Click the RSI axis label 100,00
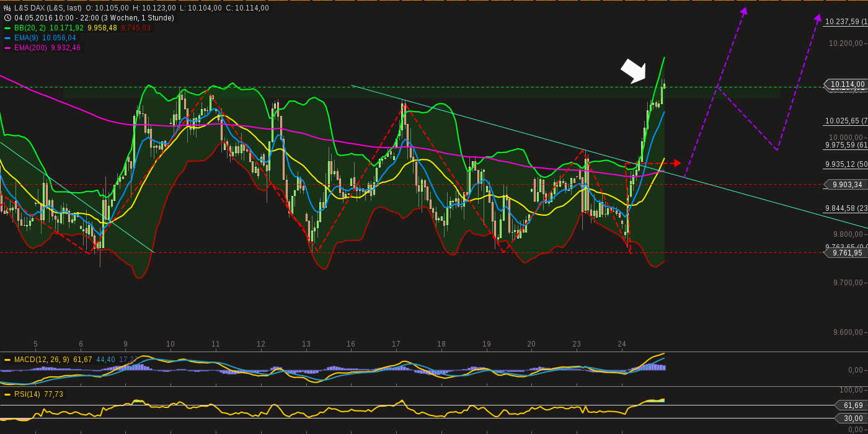The height and width of the screenshot is (434, 868). (852, 390)
